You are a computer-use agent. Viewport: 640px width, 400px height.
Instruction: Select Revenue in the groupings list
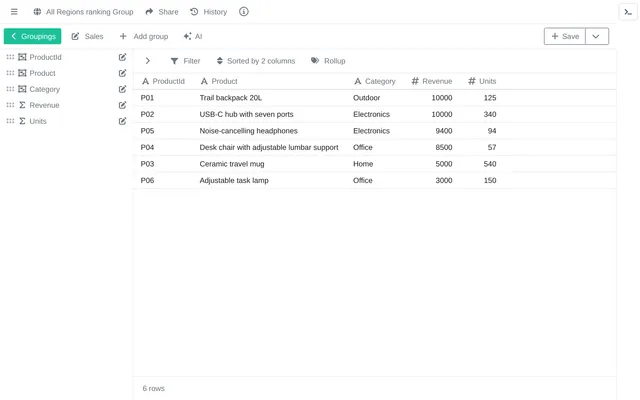(x=44, y=105)
